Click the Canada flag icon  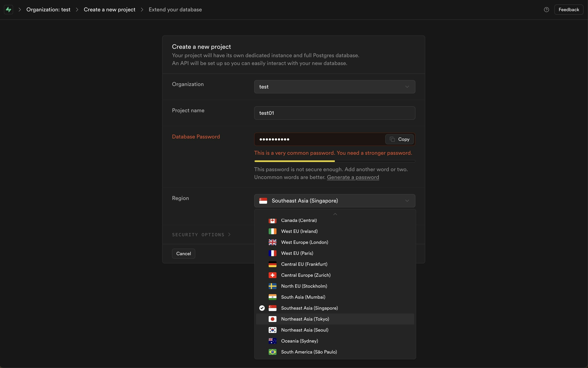pos(272,221)
